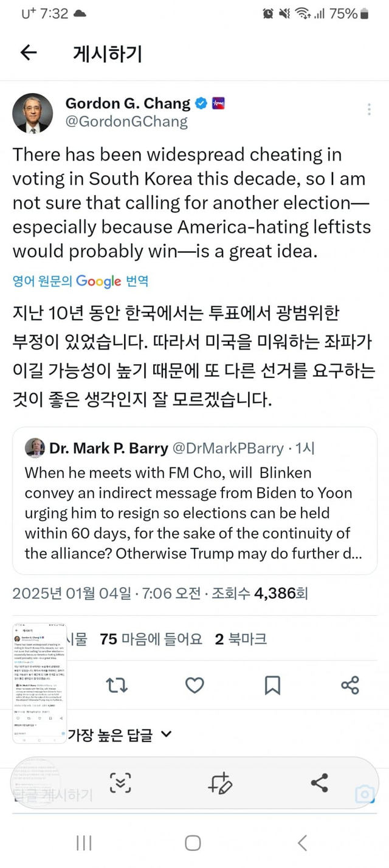
Task: Open the screenshot preview thumbnail
Action: point(40,683)
